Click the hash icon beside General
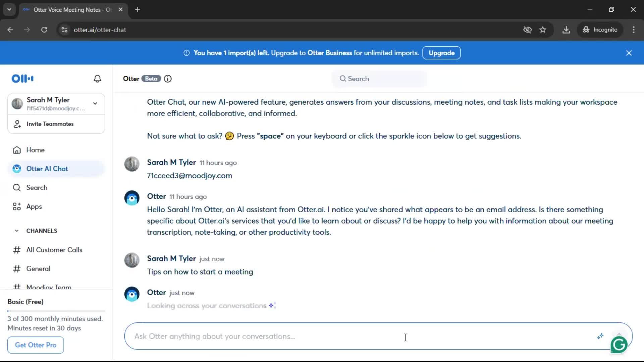 [x=17, y=268]
